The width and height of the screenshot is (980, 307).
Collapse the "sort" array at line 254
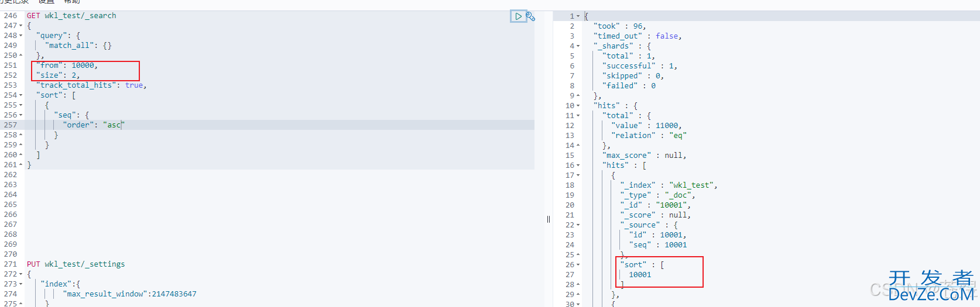[x=21, y=95]
